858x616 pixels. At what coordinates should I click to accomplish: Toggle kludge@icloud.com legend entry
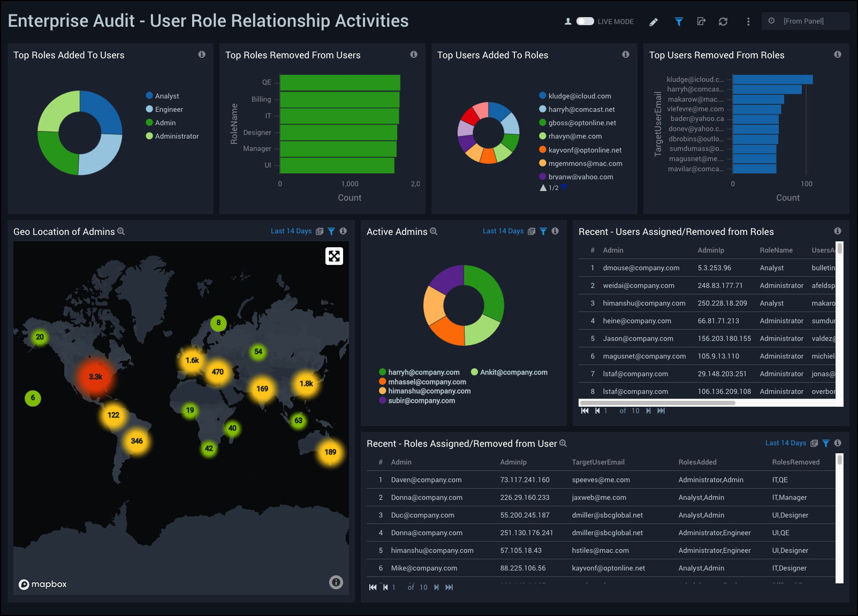(579, 96)
